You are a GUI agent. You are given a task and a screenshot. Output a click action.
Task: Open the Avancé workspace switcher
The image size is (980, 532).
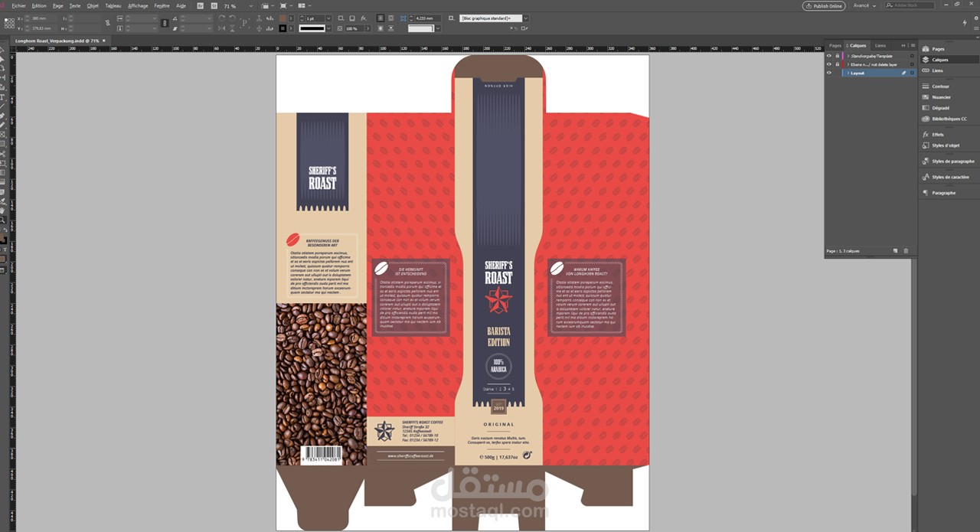tap(864, 5)
